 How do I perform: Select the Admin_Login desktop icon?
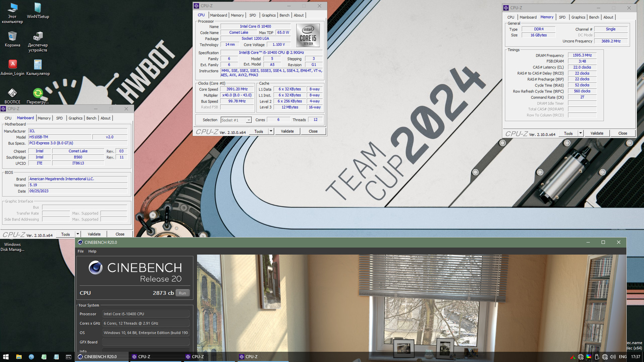(x=12, y=67)
